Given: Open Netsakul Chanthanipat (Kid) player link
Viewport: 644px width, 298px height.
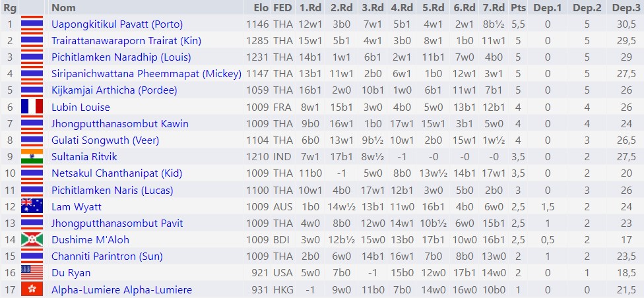Looking at the screenshot, I should pos(117,173).
